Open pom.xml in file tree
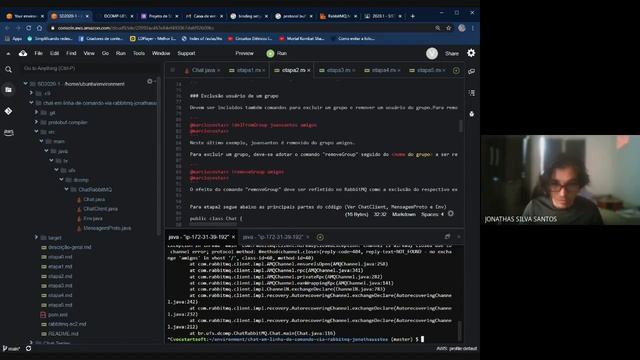The image size is (640, 360). pyautogui.click(x=58, y=314)
